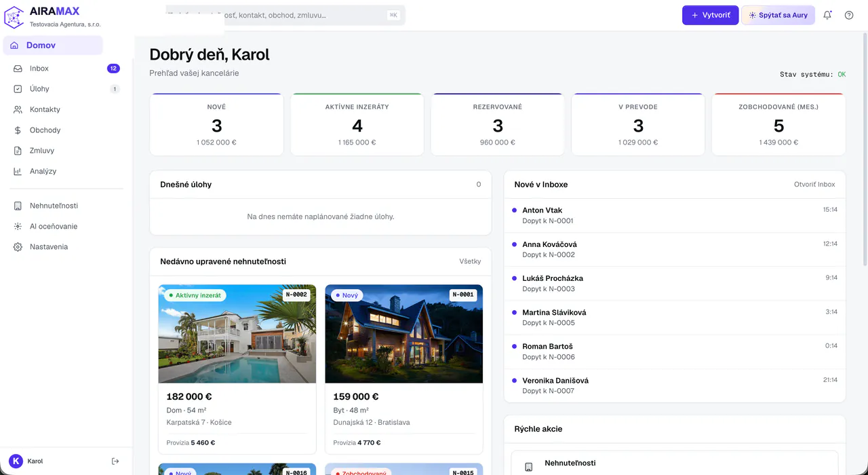Click Provízia 4 770 € text
868x475 pixels.
tap(357, 443)
